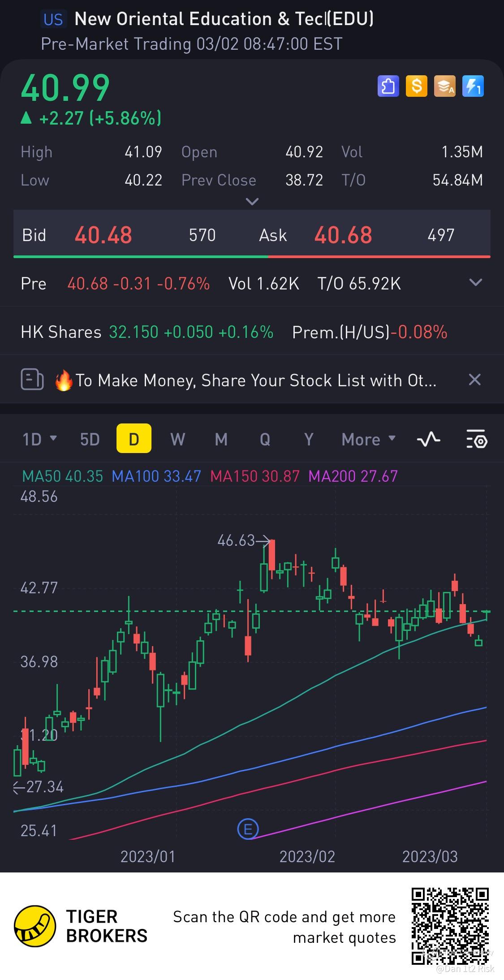504x980 pixels.
Task: Tap the QR code image
Action: (x=450, y=926)
